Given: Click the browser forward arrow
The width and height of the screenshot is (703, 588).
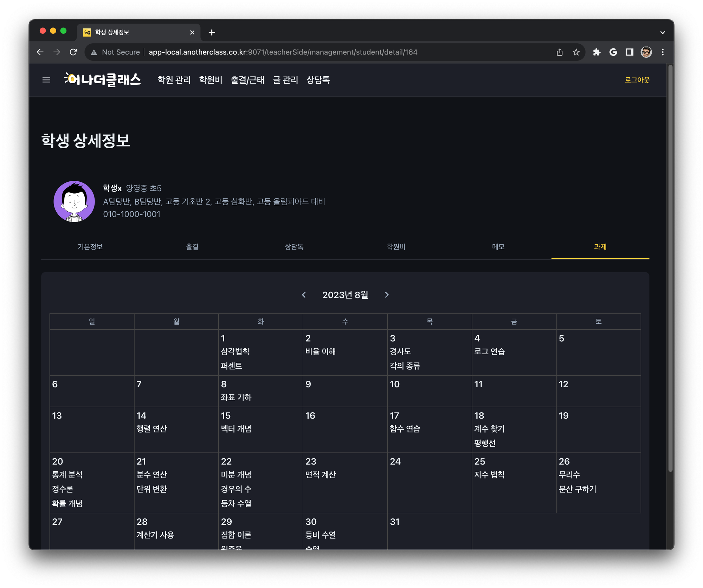Looking at the screenshot, I should [57, 52].
